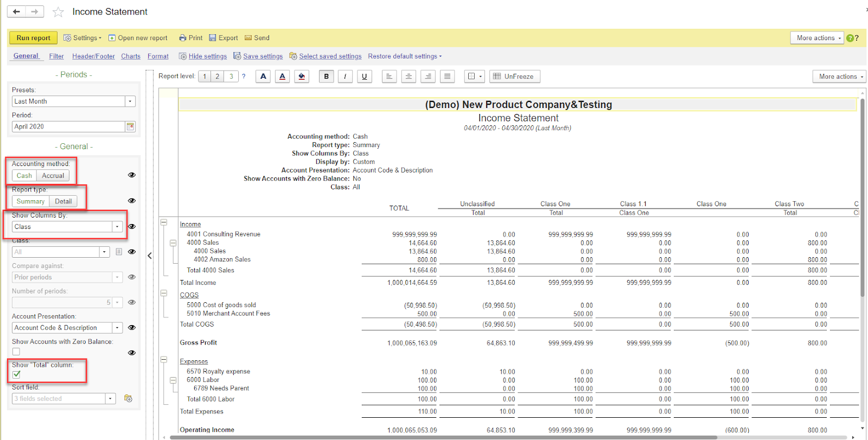Click the Export icon button
The image size is (868, 440).
(223, 38)
